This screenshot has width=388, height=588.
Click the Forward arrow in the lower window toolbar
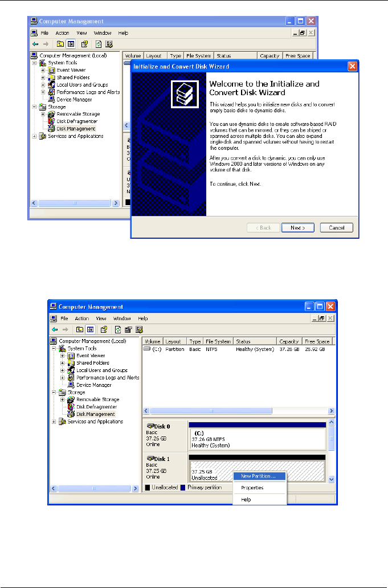click(65, 330)
